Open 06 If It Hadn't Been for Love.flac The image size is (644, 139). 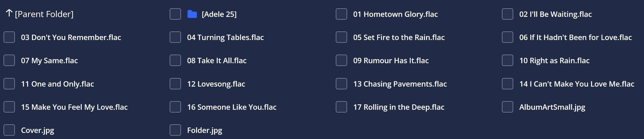(575, 38)
